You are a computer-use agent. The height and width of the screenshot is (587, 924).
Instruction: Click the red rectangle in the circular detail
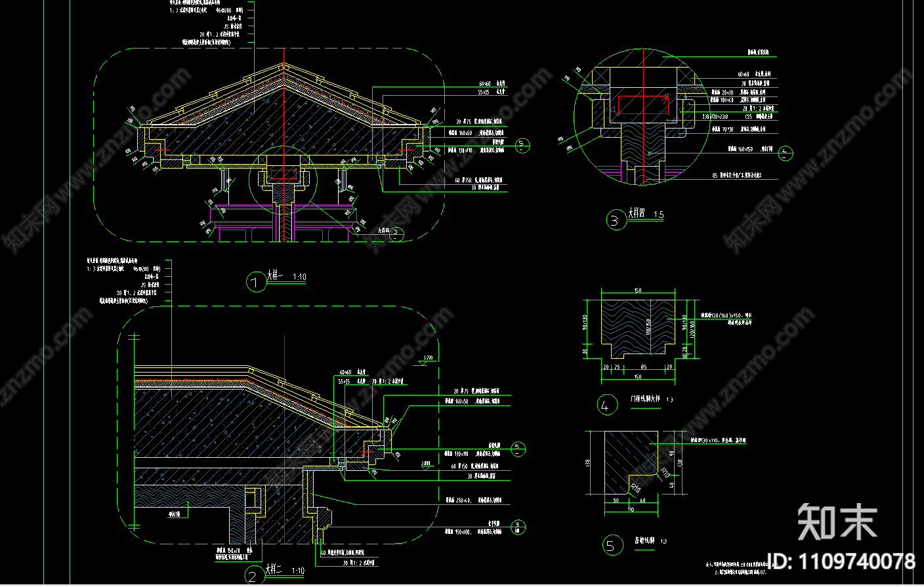click(x=644, y=106)
